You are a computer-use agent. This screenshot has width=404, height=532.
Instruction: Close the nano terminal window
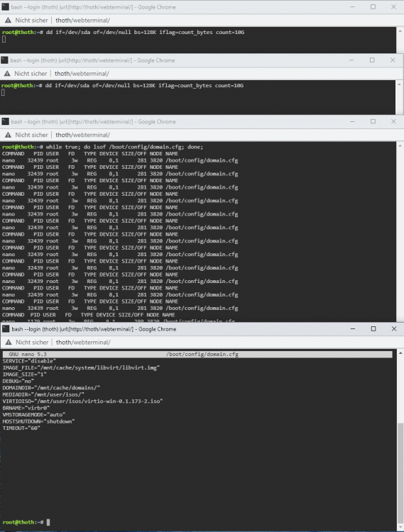[394, 328]
